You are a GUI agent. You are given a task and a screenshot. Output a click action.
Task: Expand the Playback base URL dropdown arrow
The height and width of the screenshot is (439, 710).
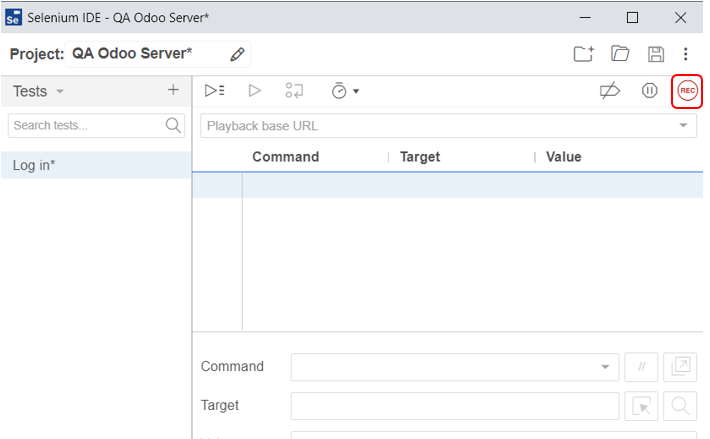pos(683,125)
